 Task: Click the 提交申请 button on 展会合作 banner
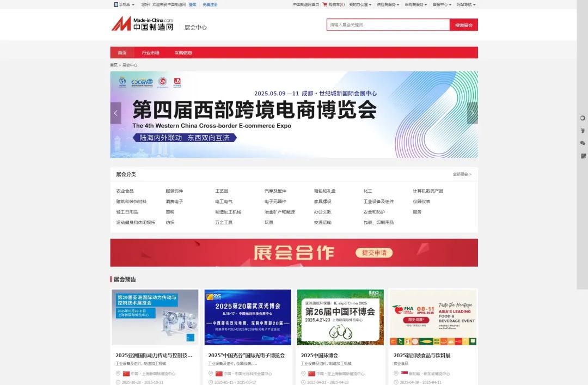(x=374, y=253)
